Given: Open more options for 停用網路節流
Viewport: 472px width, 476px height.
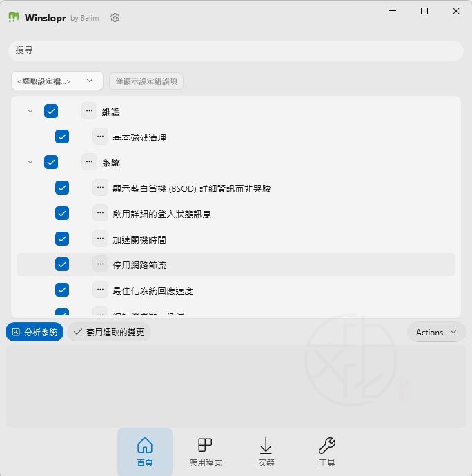Looking at the screenshot, I should (x=100, y=264).
